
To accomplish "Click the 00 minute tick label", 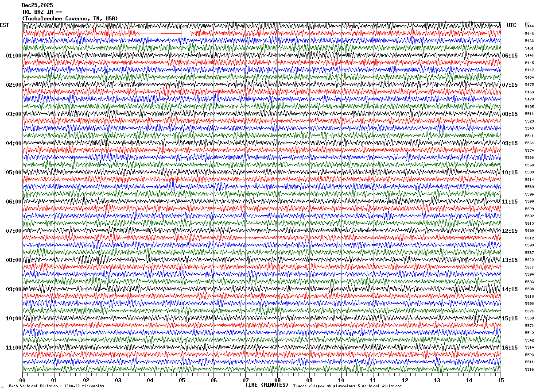I will point(22,380).
